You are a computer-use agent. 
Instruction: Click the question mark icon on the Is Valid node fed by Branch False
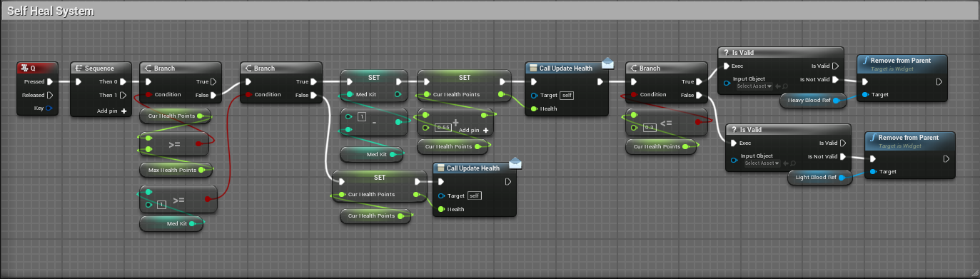[734, 129]
